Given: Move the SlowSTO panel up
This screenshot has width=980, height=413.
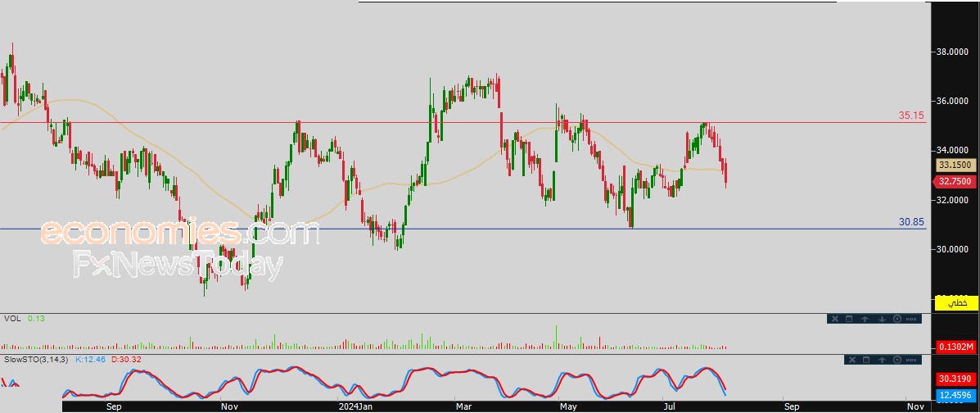Looking at the screenshot, I should coord(882,360).
